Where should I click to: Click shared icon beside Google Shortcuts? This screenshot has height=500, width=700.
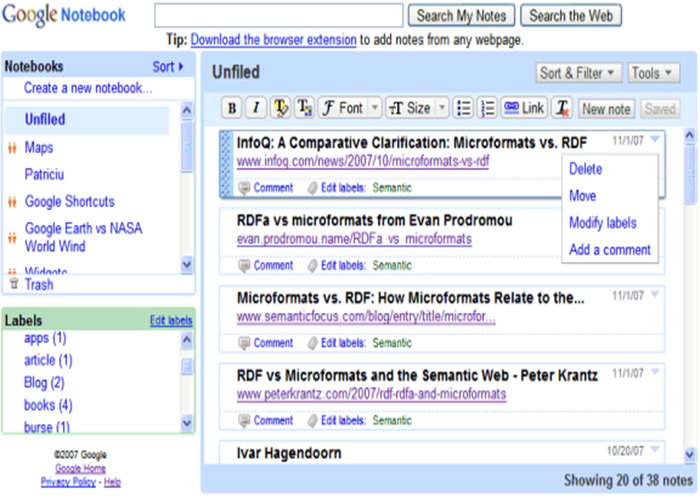(12, 202)
